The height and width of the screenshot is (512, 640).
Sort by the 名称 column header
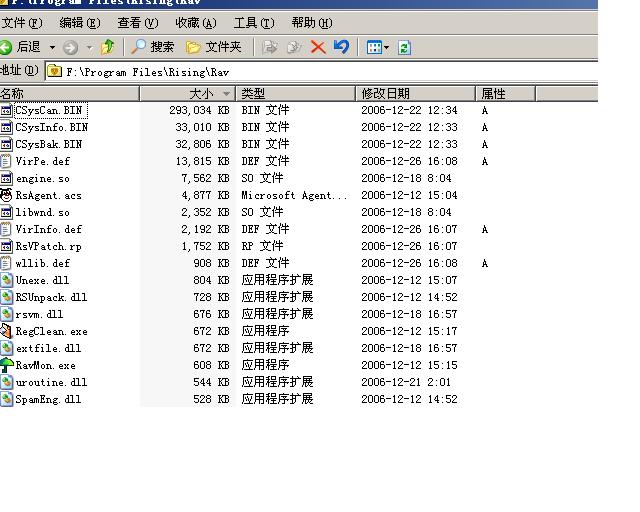pyautogui.click(x=69, y=94)
